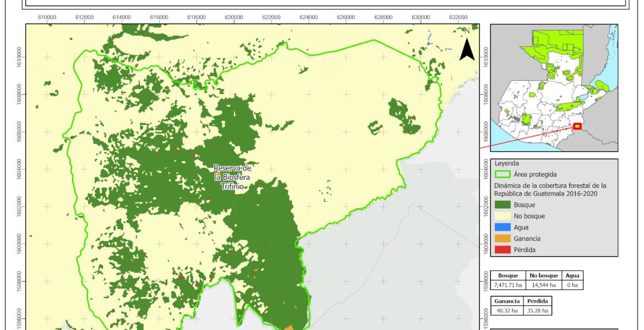Click the Ganancia orange legend swatch
644x330 pixels.
503,239
